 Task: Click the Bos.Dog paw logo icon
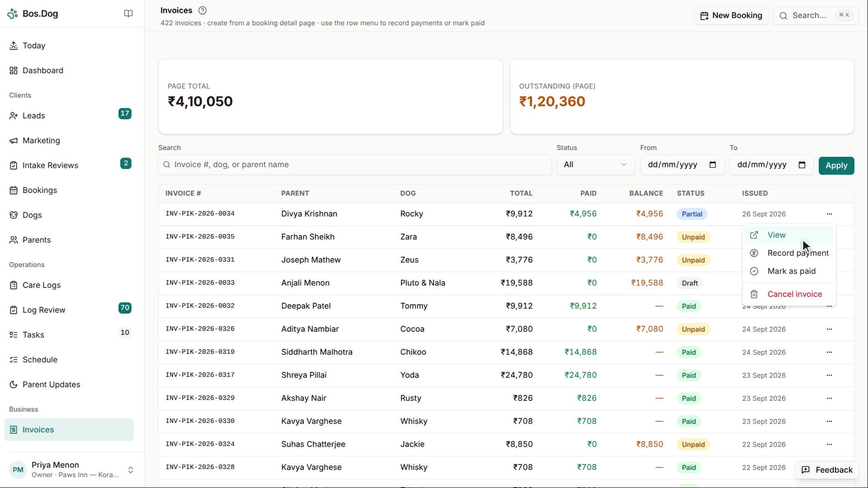tap(13, 14)
